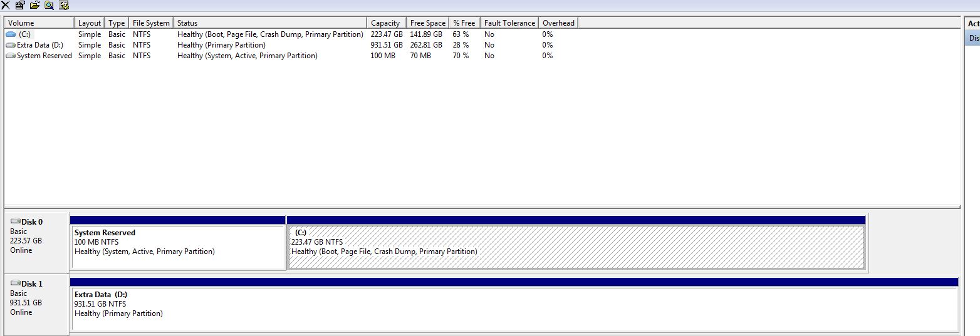Click the File System column header
Screen dimensions: 980x336
(x=151, y=23)
